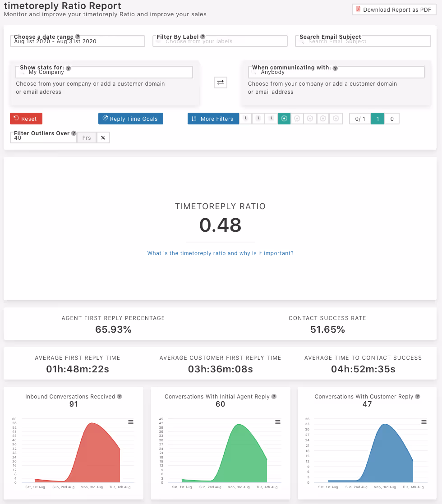
Task: Click the 0.48 timetoreply ratio value
Action: pyautogui.click(x=221, y=225)
